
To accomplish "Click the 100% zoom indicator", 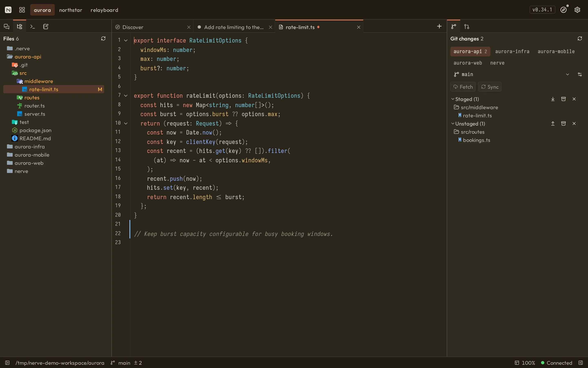I will (525, 363).
